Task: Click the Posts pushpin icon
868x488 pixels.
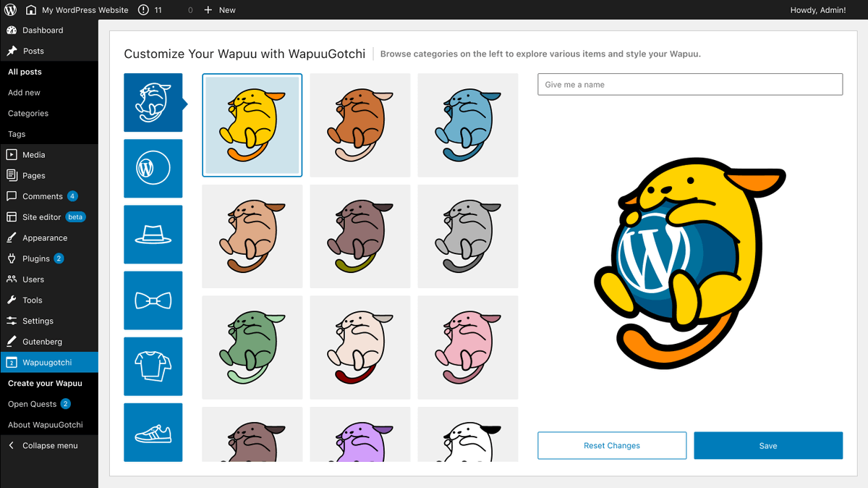Action: click(x=12, y=51)
